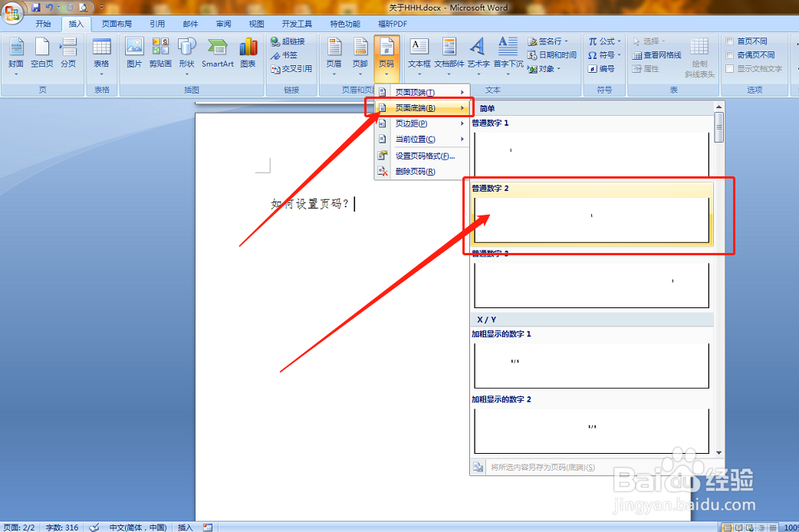Open the Header (页眉) gallery
Viewport: 799px width, 532px height.
(x=334, y=56)
